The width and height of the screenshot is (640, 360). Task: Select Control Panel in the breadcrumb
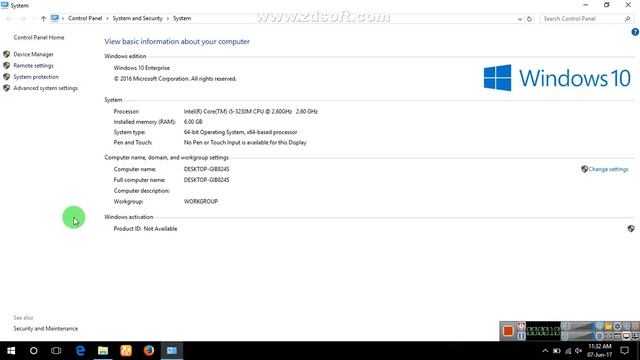(85, 18)
